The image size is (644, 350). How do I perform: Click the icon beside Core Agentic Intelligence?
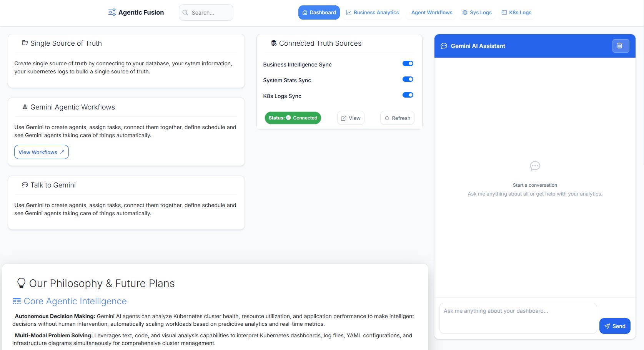click(17, 301)
